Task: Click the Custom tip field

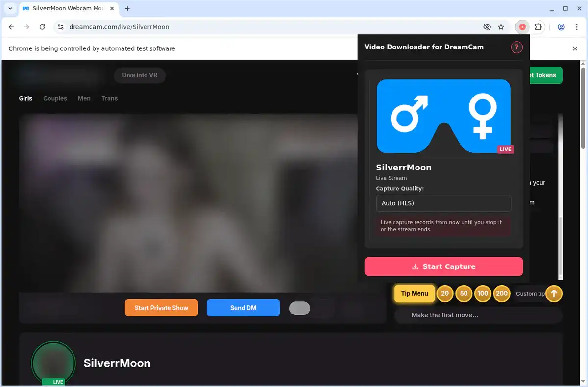Action: 530,294
